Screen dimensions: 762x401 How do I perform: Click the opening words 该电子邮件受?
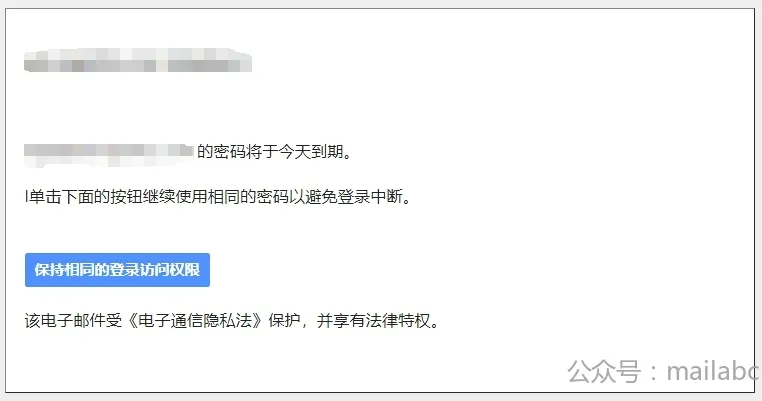tap(73, 321)
